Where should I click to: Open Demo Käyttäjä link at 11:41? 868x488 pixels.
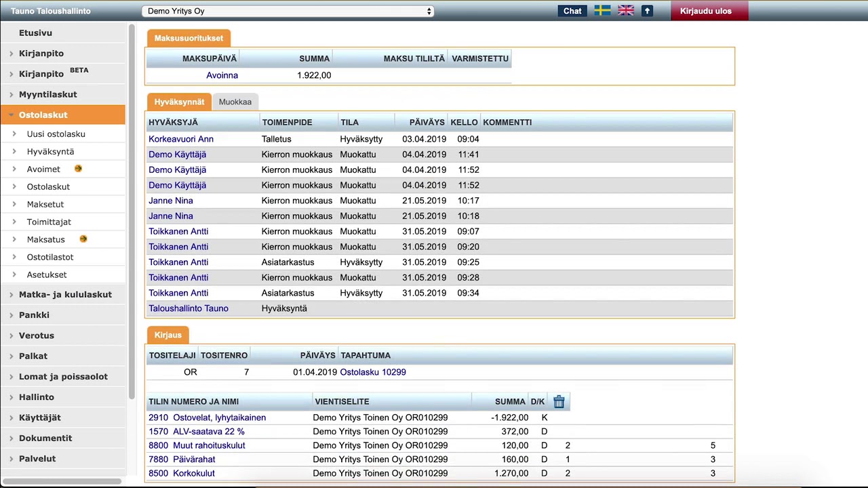tap(177, 155)
